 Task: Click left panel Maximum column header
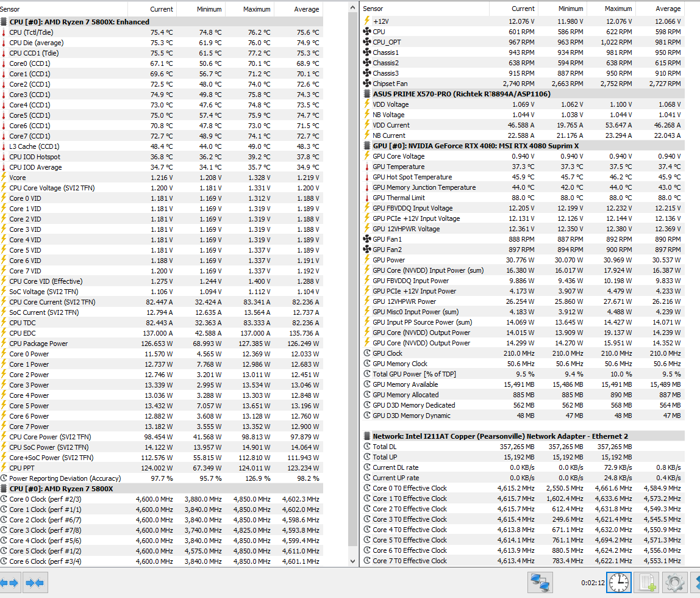249,9
